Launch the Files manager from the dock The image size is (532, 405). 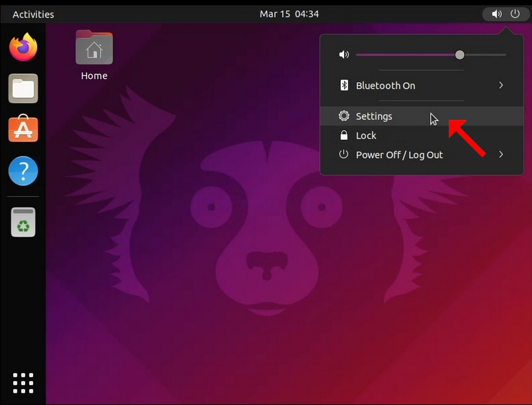point(23,89)
